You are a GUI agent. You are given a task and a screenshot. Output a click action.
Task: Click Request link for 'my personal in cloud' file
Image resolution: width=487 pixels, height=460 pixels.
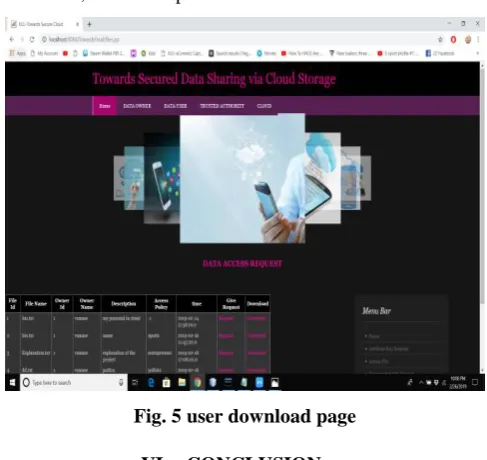point(226,319)
